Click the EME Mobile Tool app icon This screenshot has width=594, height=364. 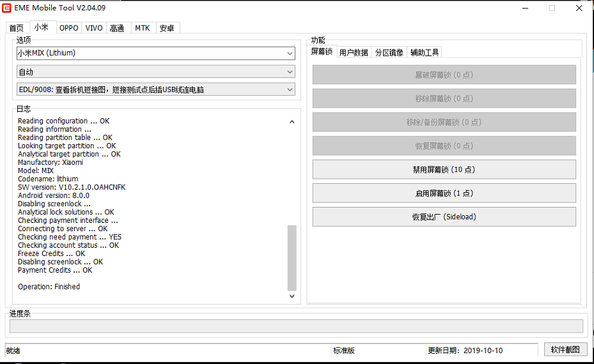(x=7, y=8)
